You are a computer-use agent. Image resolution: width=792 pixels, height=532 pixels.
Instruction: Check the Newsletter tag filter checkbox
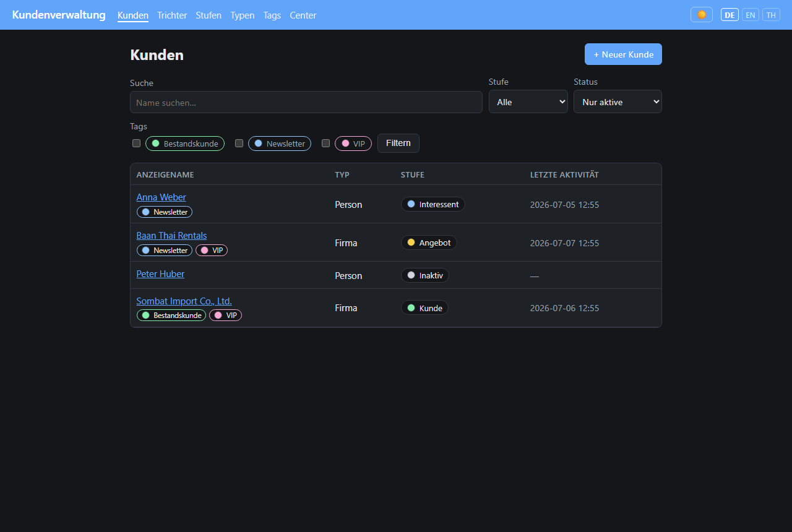click(x=239, y=144)
